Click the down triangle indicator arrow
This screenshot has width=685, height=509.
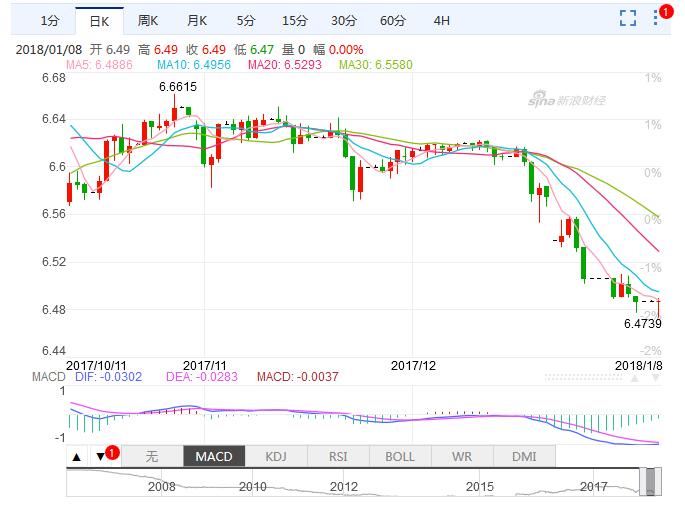click(101, 456)
